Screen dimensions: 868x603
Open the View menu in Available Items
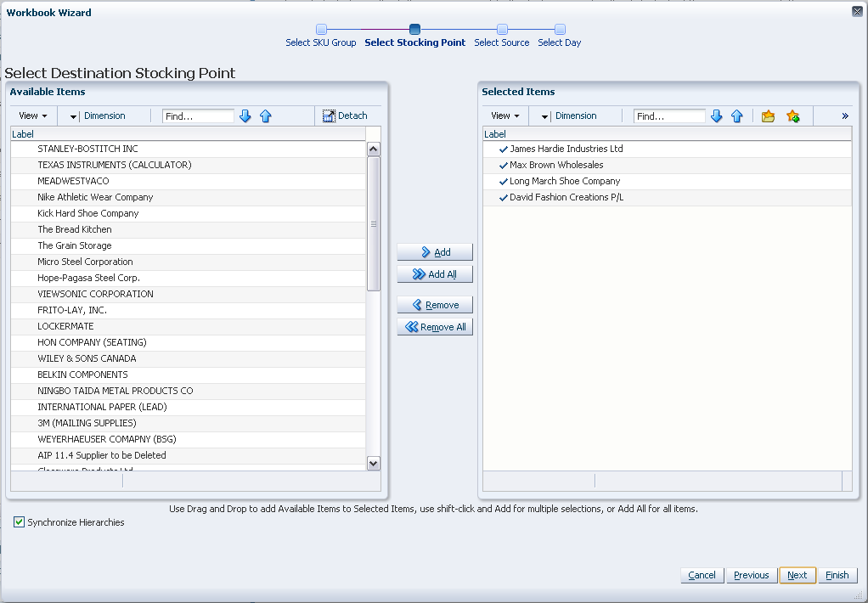32,116
